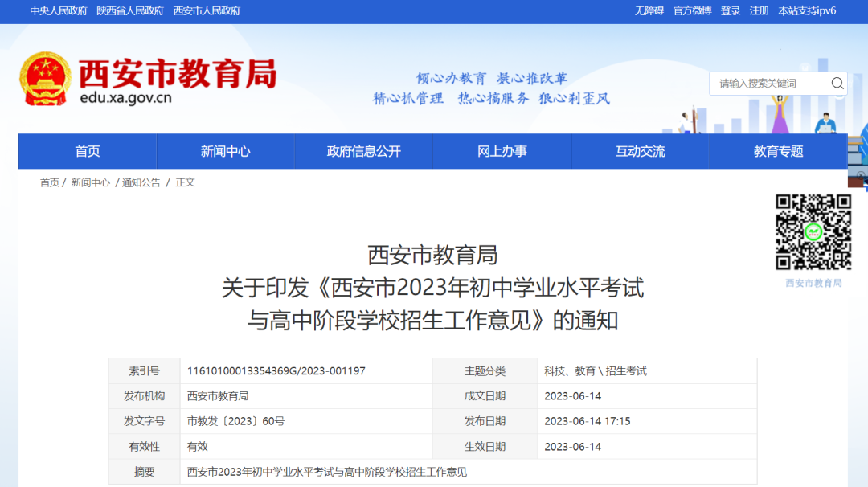Screen dimensions: 868x487
Task: Click the WeChat QR code image
Action: coord(813,232)
